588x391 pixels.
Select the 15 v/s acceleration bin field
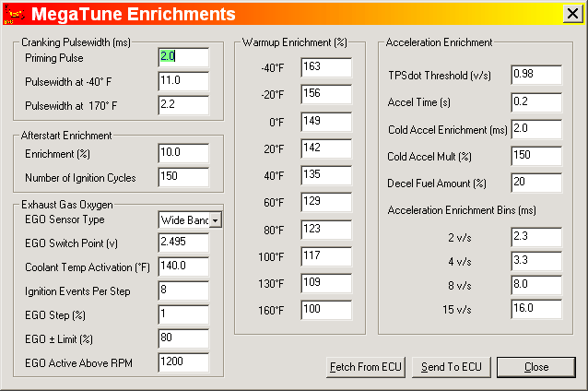535,309
